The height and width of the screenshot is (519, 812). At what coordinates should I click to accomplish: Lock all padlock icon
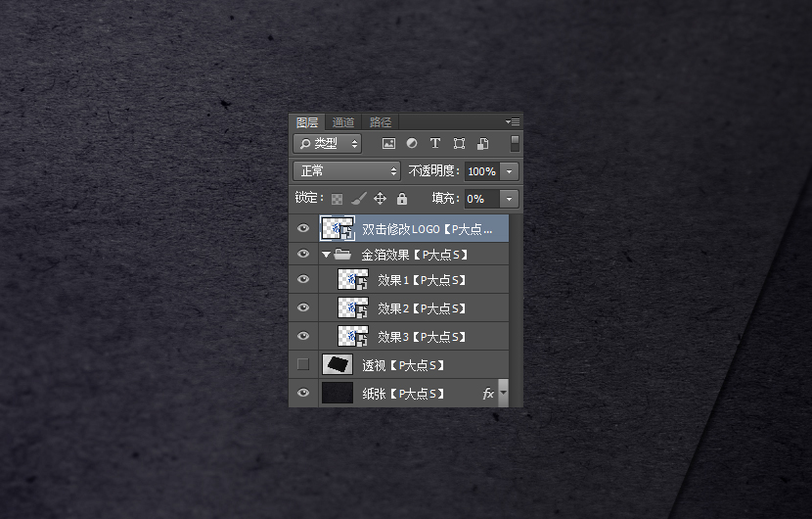pyautogui.click(x=402, y=199)
